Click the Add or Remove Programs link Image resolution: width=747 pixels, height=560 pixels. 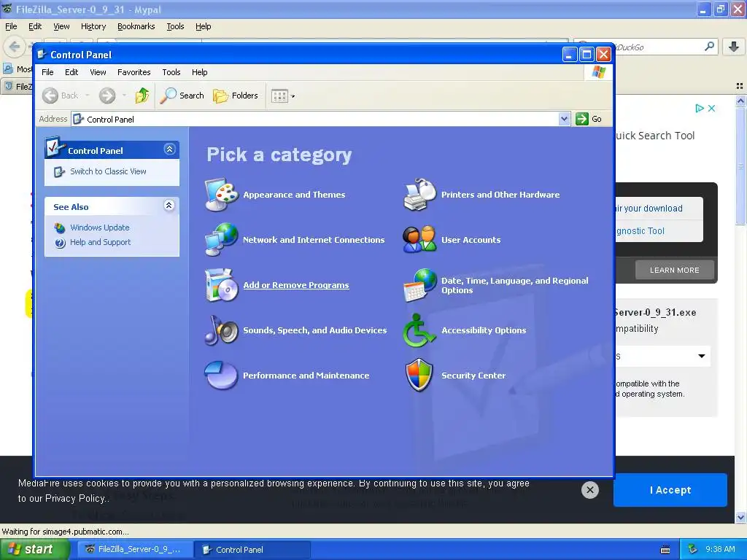coord(296,285)
